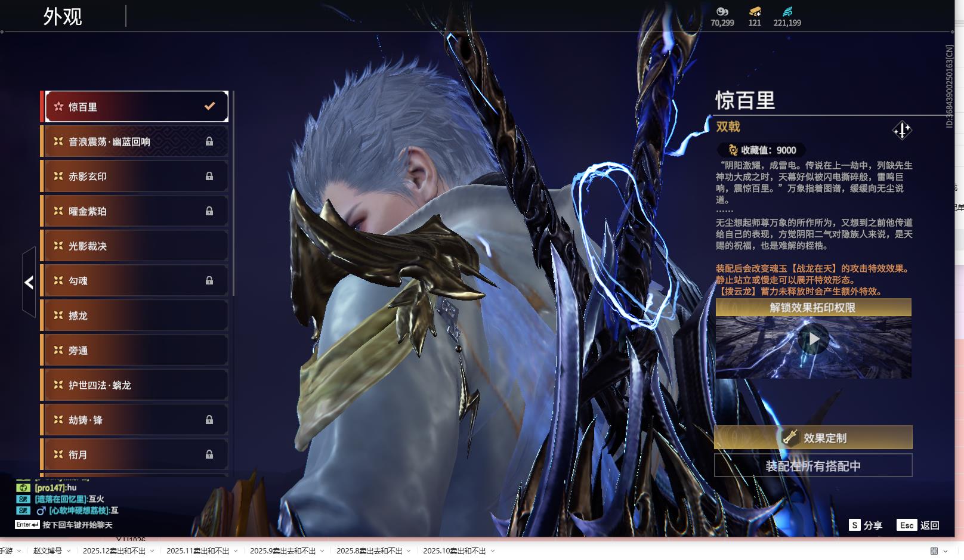This screenshot has width=964, height=560.
Task: Open 效果定制 effect customization
Action: coord(814,438)
